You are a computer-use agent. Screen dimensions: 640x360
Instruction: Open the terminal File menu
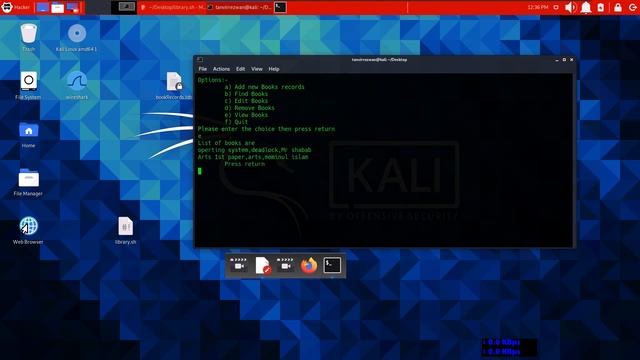click(202, 69)
